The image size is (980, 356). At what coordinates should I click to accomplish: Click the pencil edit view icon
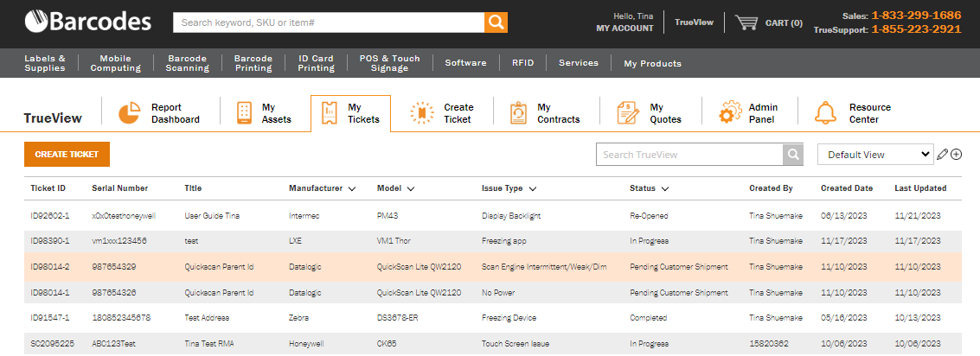(x=943, y=155)
